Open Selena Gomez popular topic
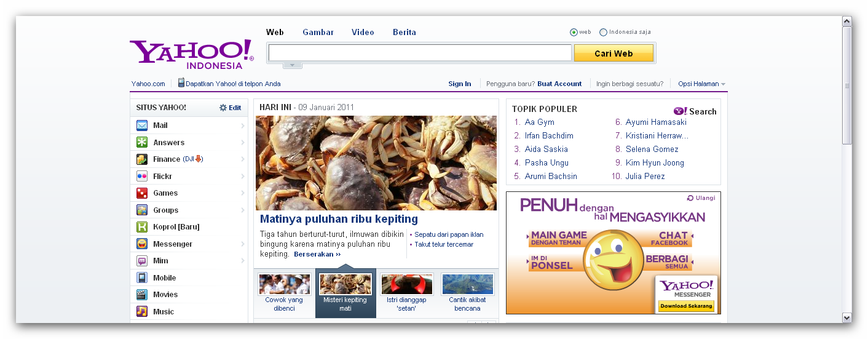Screen dimensions: 868x339 pyautogui.click(x=652, y=150)
